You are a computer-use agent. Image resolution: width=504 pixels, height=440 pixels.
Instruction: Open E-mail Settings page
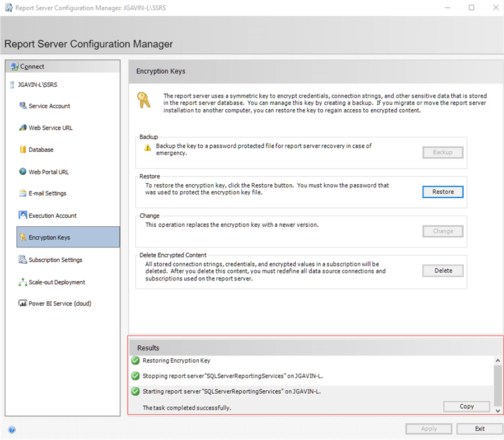[47, 193]
